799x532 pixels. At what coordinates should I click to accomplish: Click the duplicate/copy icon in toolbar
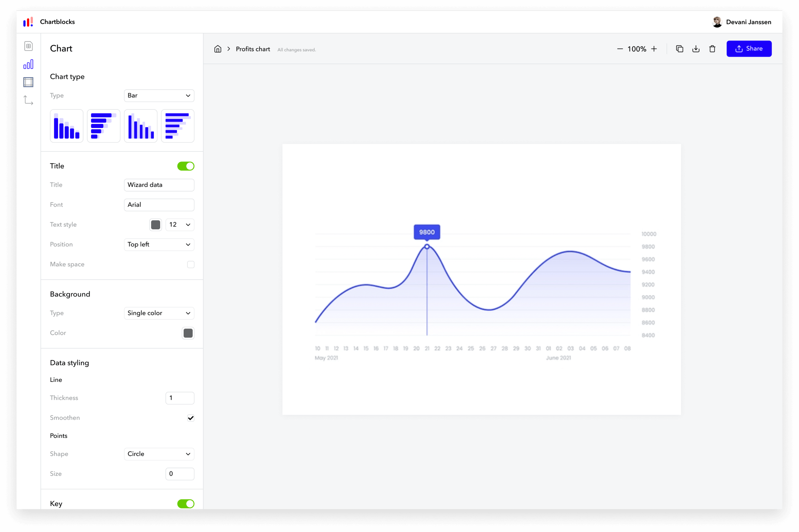680,49
